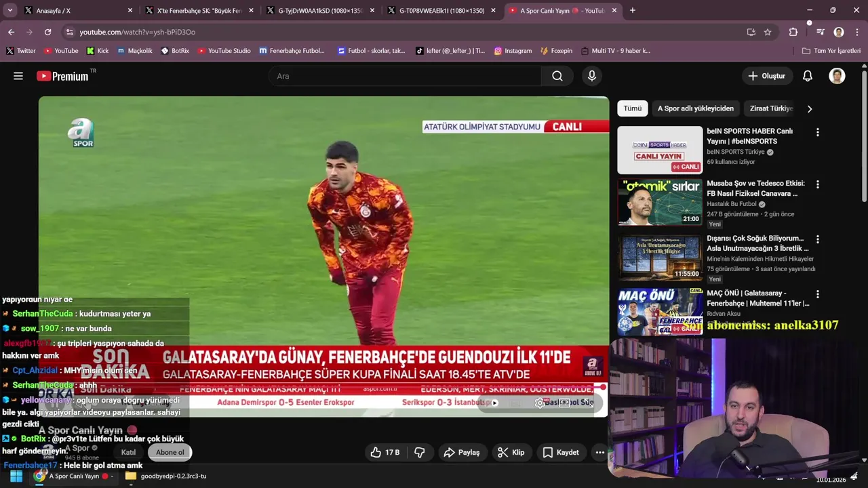
Task: Click the Abone ol subscribe button
Action: (x=170, y=452)
